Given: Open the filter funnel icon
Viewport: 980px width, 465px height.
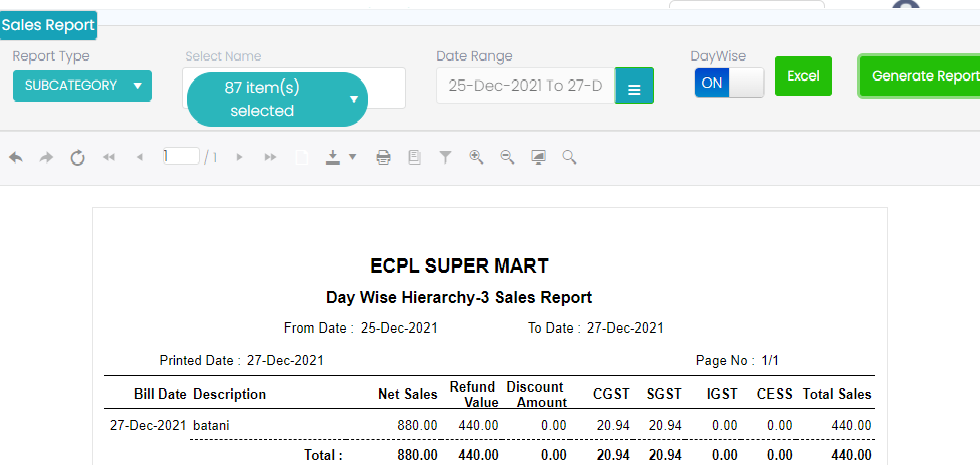Looking at the screenshot, I should click(446, 157).
